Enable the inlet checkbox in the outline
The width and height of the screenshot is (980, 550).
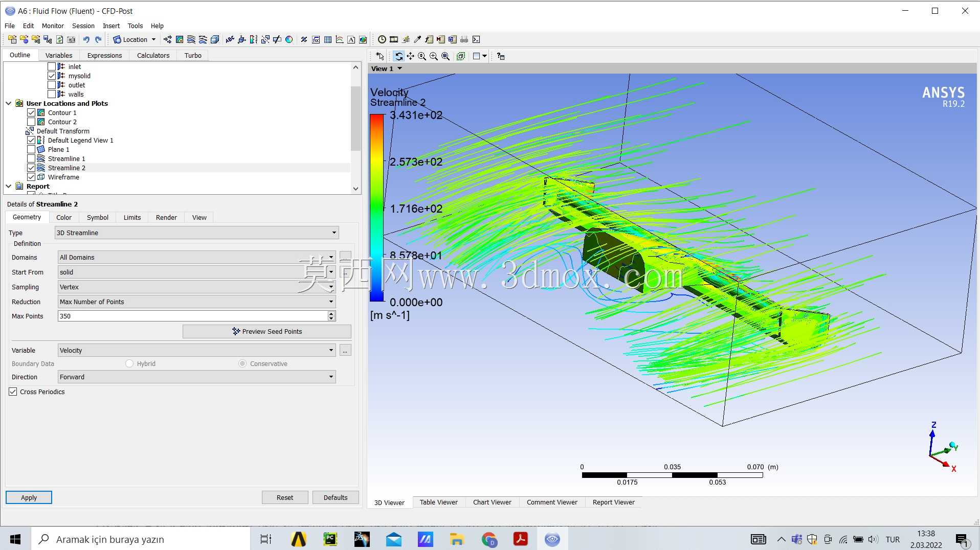[x=52, y=66]
